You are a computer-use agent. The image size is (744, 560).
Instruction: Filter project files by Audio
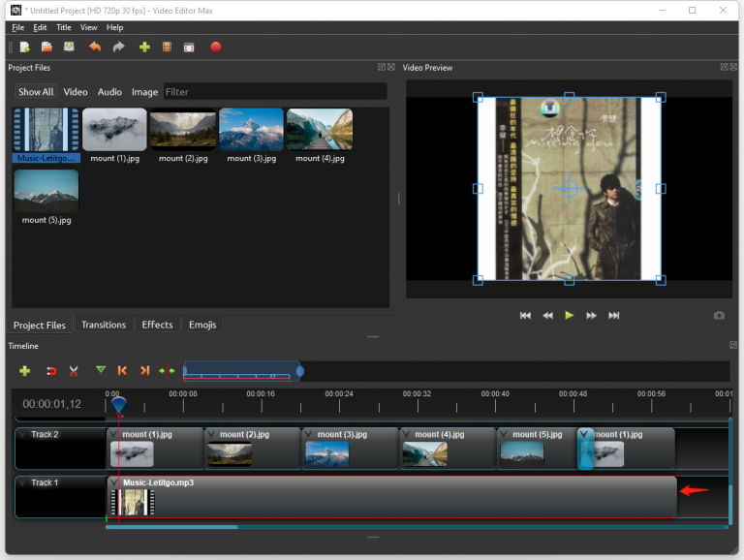[109, 92]
